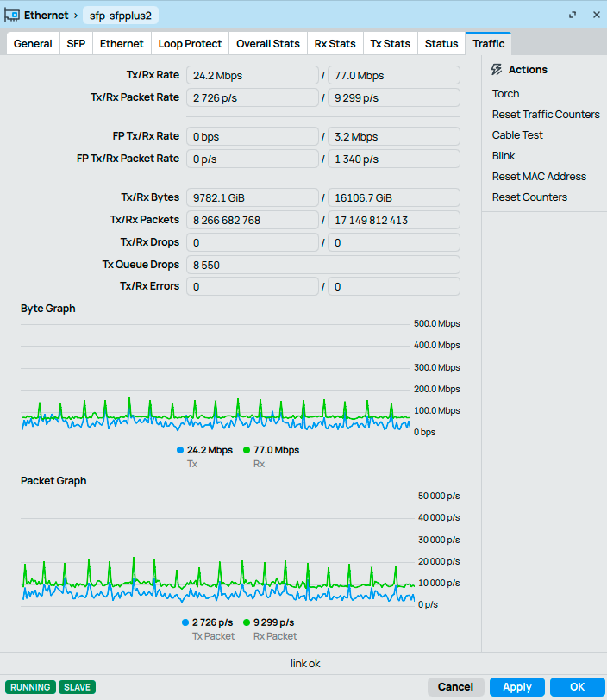Image resolution: width=607 pixels, height=700 pixels.
Task: Click the FP Rx Packet Rate field 1 340 p/s
Action: 394,159
